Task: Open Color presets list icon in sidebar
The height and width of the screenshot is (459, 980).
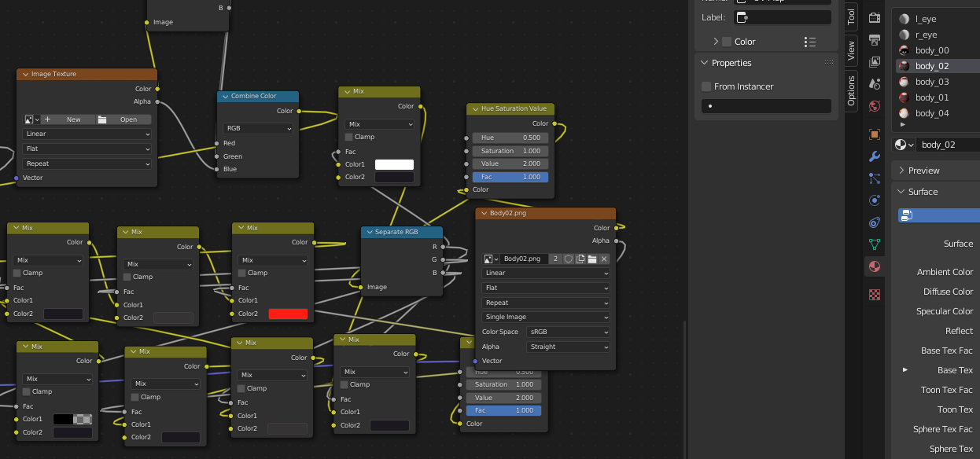Action: tap(810, 42)
